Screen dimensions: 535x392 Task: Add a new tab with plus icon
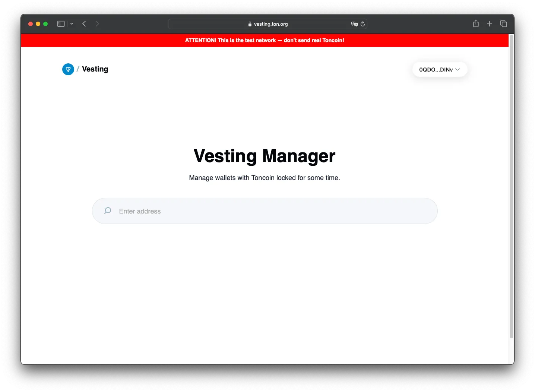(490, 24)
